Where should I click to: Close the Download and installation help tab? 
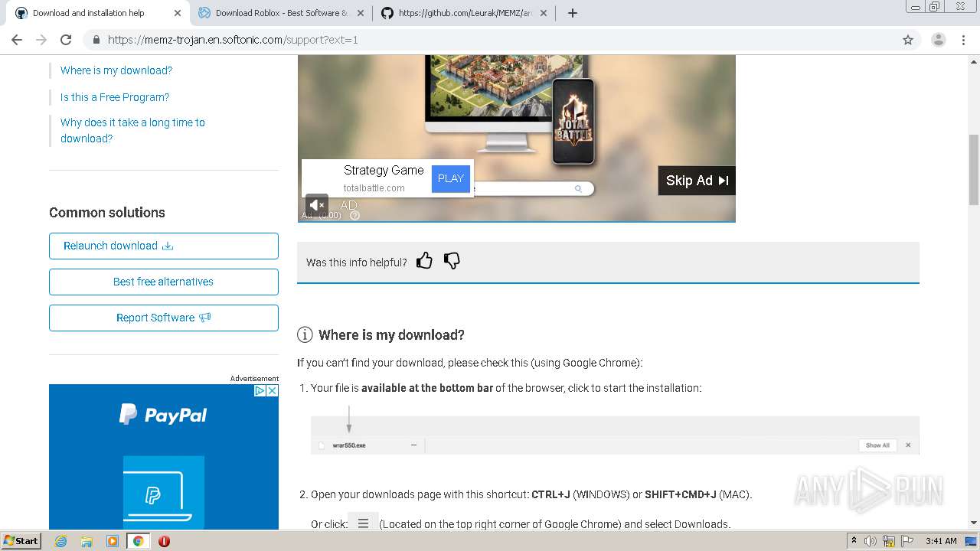point(178,13)
